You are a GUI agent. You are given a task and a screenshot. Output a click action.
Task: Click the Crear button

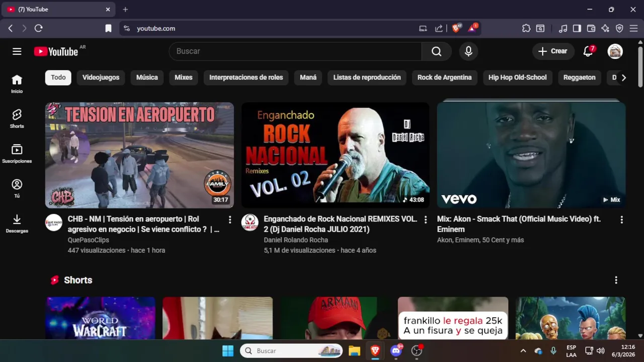click(x=553, y=51)
